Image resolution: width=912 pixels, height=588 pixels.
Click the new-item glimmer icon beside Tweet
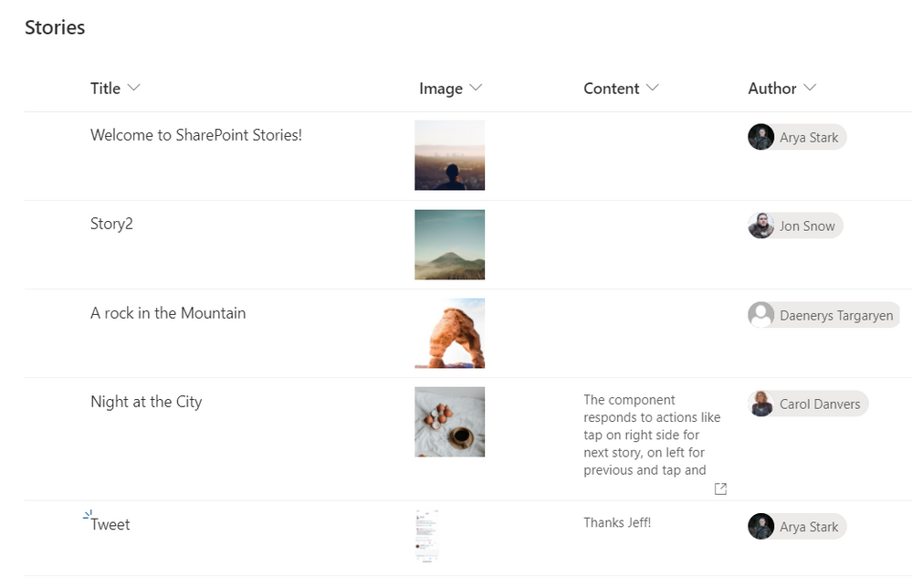point(88,515)
